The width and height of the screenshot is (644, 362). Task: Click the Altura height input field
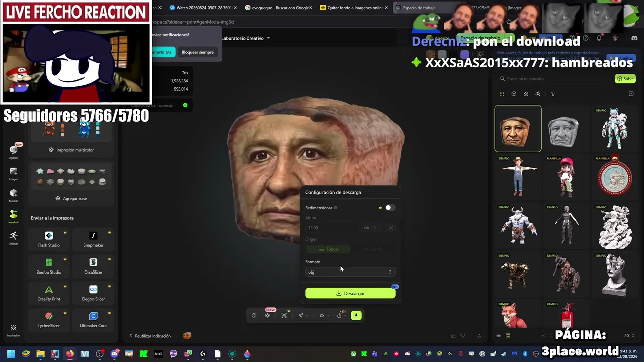tap(332, 228)
